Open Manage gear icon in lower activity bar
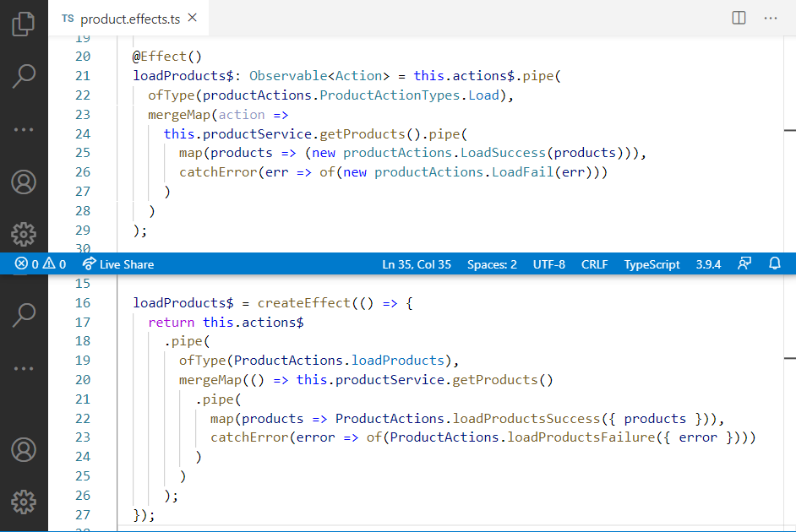This screenshot has width=796, height=532. pyautogui.click(x=24, y=502)
